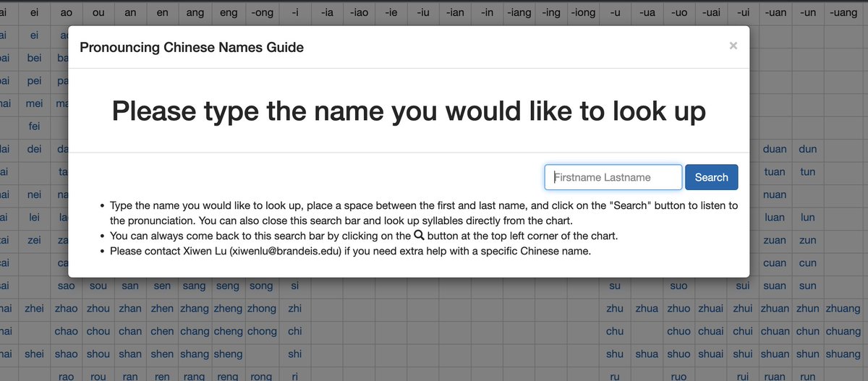The width and height of the screenshot is (868, 381).
Task: Select the 'suo' syllable in the chart
Action: [678, 286]
